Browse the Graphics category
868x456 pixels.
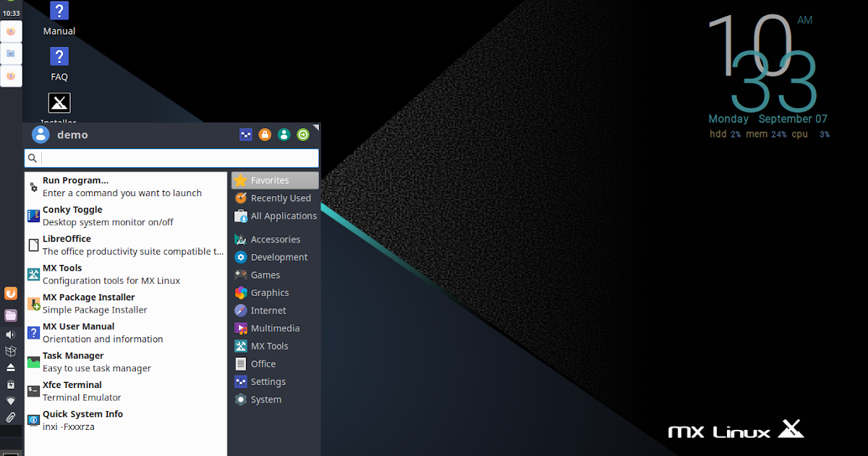275,292
